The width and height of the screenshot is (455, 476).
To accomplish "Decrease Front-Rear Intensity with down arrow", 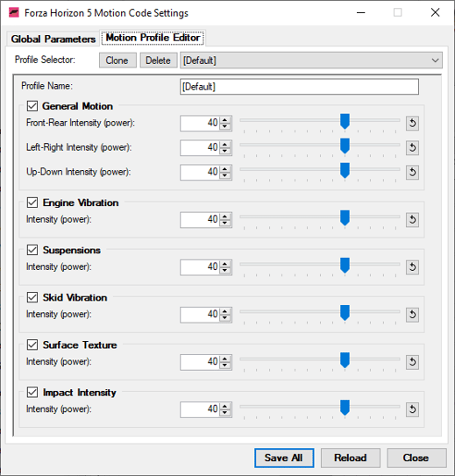I will pyautogui.click(x=224, y=126).
